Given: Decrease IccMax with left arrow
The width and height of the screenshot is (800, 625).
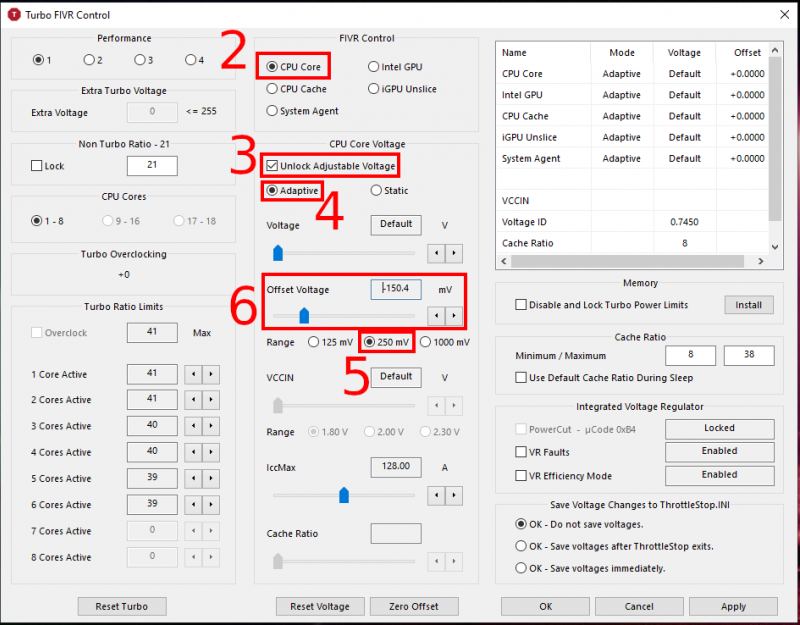Looking at the screenshot, I should click(x=436, y=495).
